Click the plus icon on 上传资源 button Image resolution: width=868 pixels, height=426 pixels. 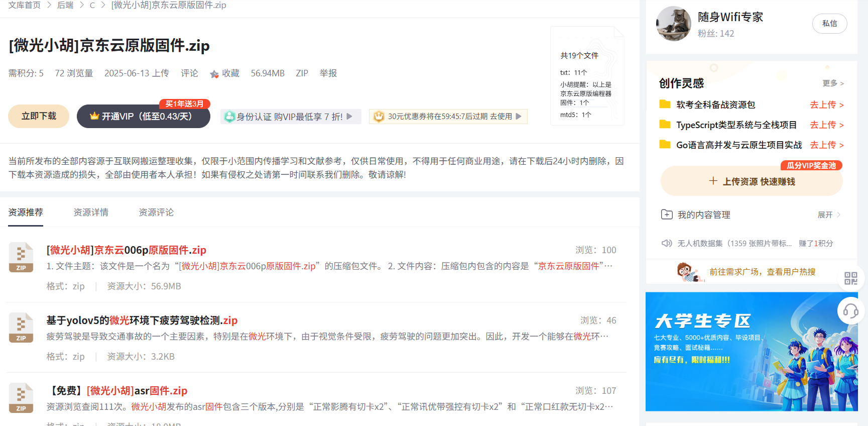click(x=713, y=181)
